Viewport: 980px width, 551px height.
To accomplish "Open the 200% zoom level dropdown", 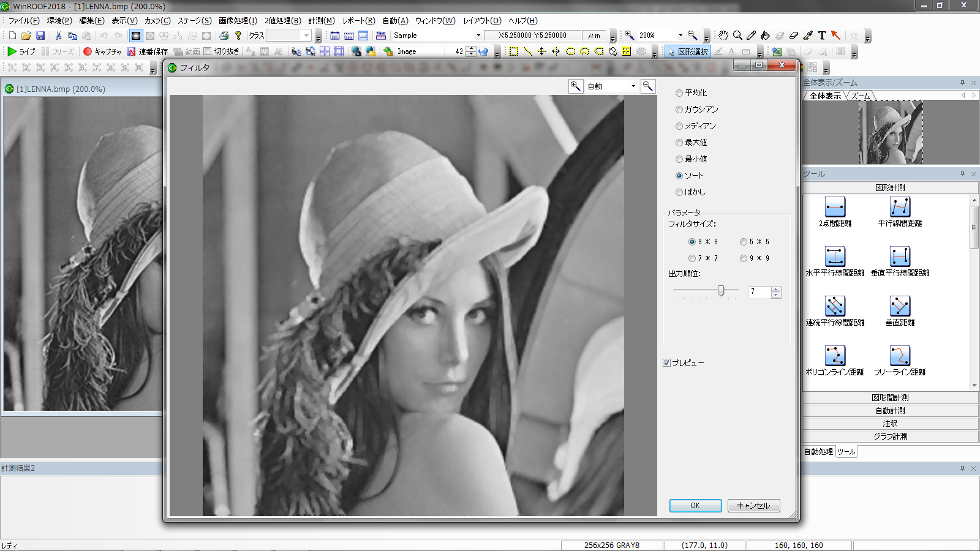I will [x=680, y=36].
